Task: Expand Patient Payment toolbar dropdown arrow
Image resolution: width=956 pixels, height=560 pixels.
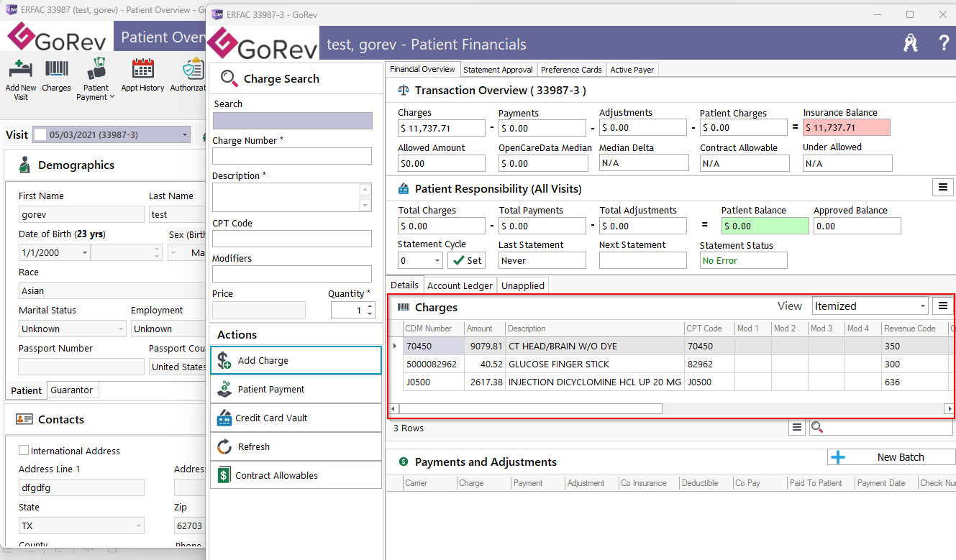Action: pos(112,98)
